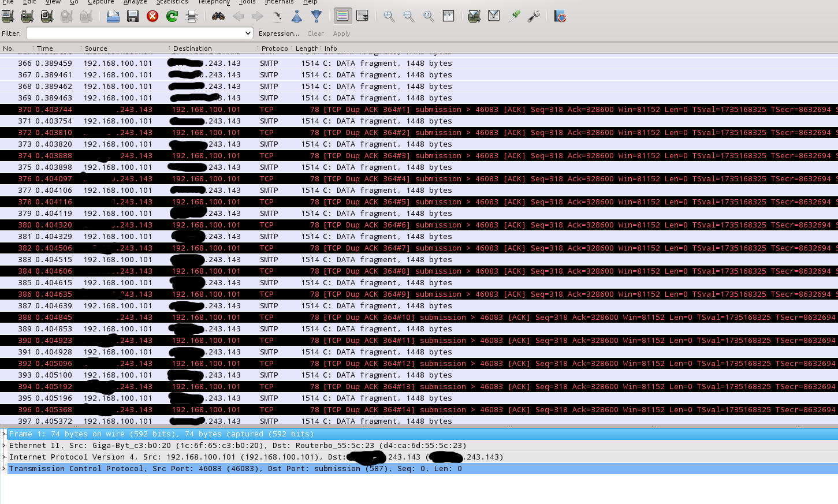This screenshot has width=838, height=504.
Task: Select packet 366 SMTP DATA fragment row
Action: pos(419,64)
